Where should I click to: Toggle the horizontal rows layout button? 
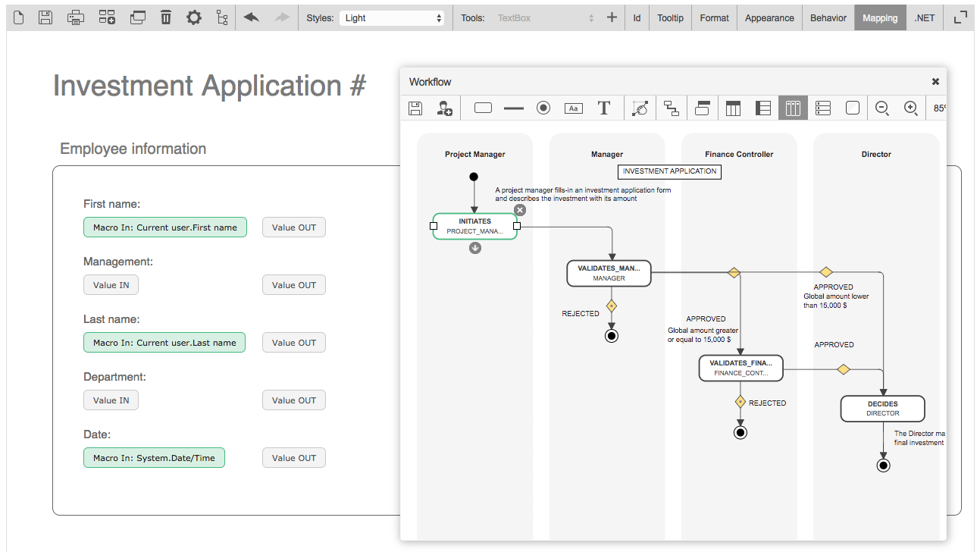[x=823, y=108]
